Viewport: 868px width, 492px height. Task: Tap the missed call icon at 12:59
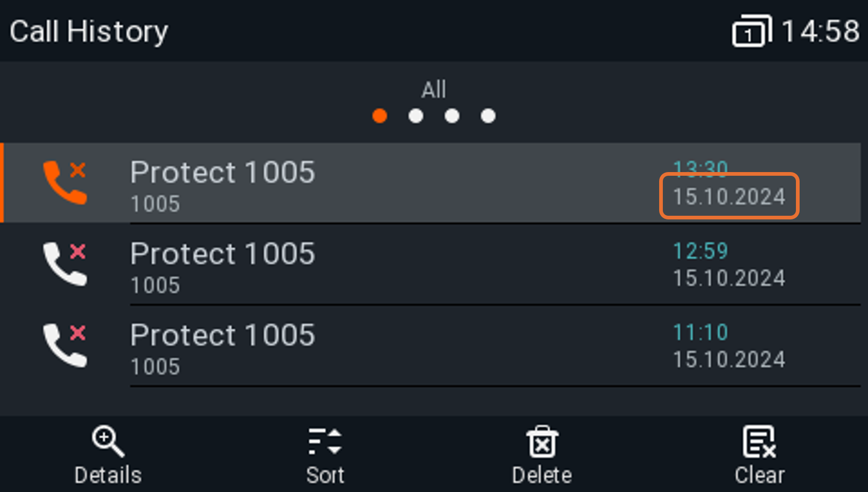pos(65,264)
